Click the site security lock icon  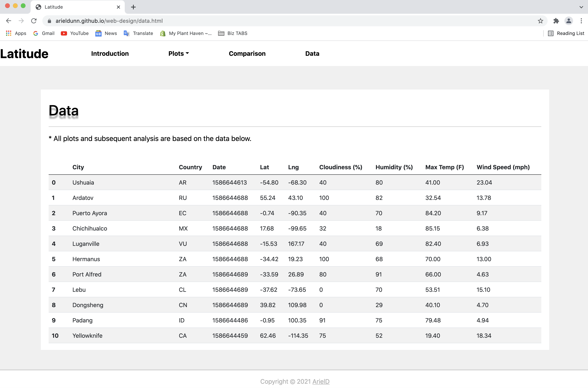tap(49, 21)
